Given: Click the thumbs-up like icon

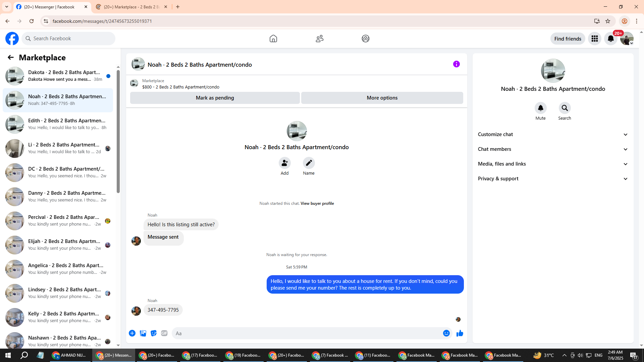Looking at the screenshot, I should tap(460, 333).
